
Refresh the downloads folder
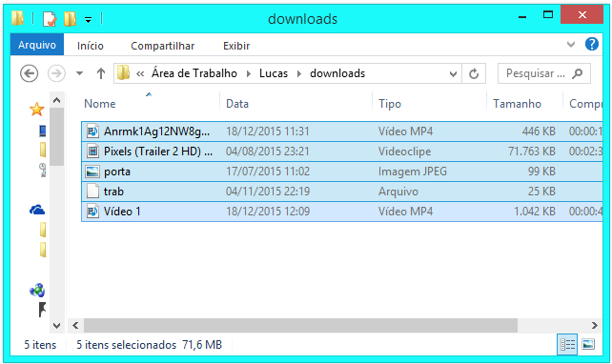pyautogui.click(x=474, y=73)
